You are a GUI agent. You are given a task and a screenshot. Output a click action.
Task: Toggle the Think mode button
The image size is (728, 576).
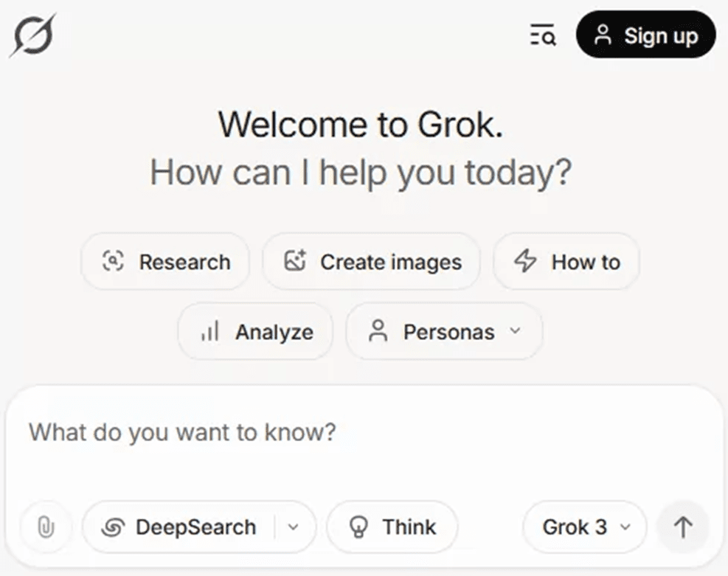click(392, 527)
